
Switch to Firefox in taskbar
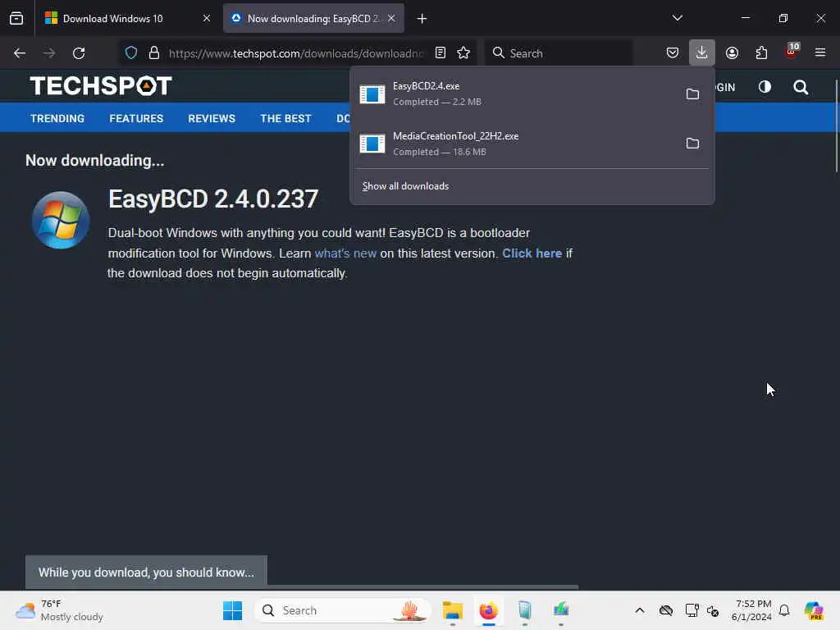coord(489,610)
